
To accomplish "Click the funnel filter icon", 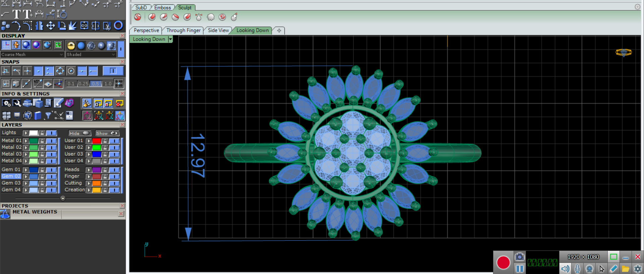I will tap(48, 116).
